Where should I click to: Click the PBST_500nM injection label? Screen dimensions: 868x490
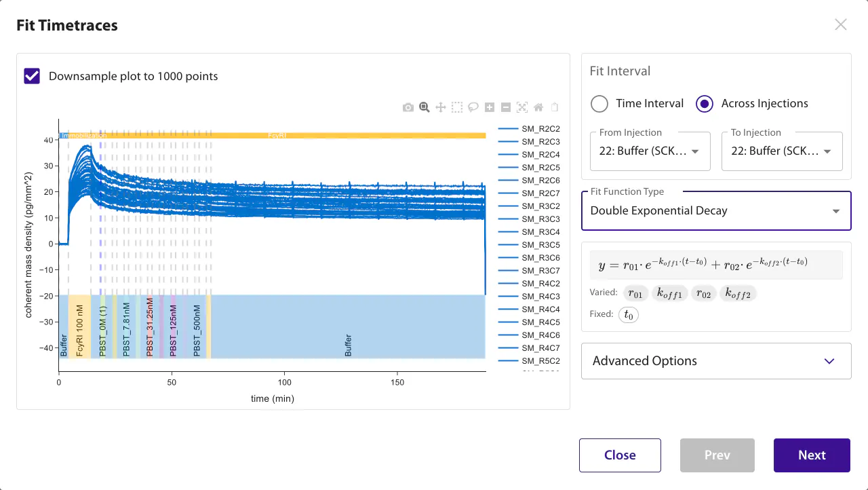click(x=197, y=330)
